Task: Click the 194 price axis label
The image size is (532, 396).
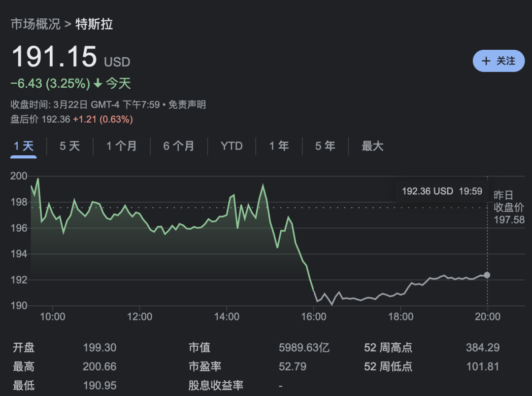Action: tap(19, 253)
